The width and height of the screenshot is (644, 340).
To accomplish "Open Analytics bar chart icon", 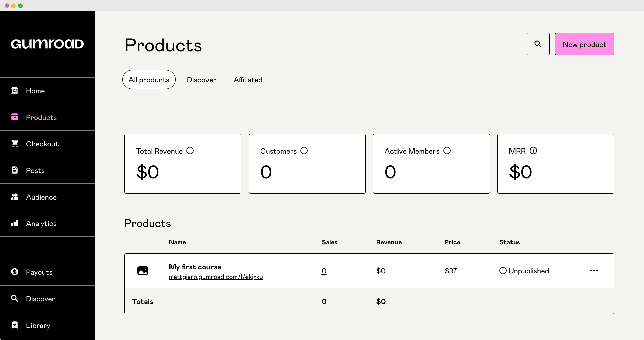I will 15,223.
